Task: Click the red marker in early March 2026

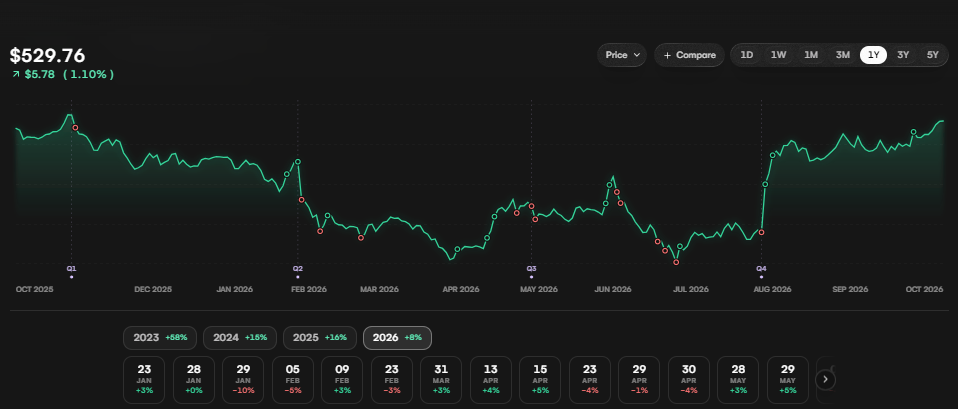Action: [360, 238]
